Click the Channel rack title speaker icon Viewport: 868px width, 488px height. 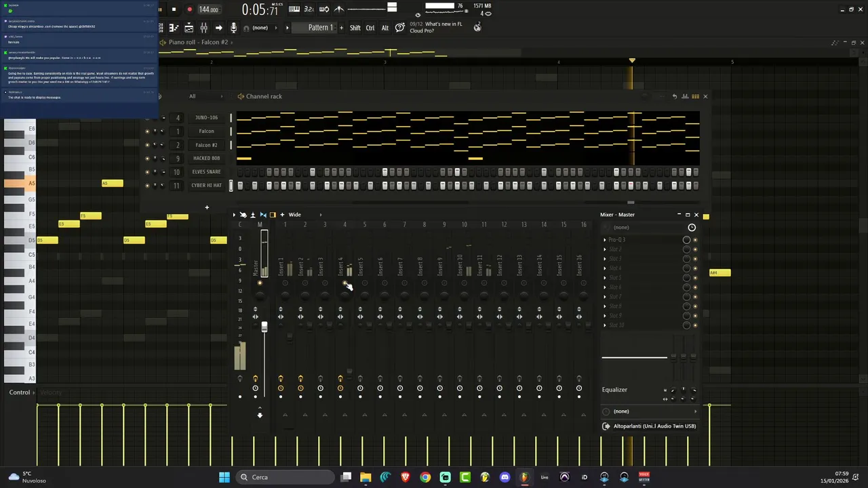(x=241, y=96)
